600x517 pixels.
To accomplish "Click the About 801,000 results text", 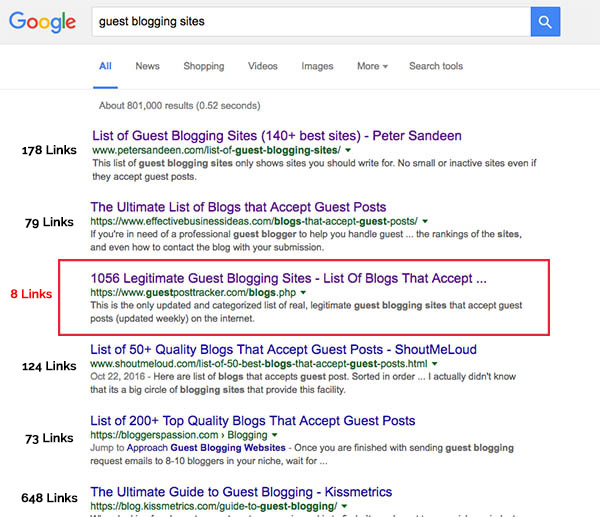I will pos(179,106).
